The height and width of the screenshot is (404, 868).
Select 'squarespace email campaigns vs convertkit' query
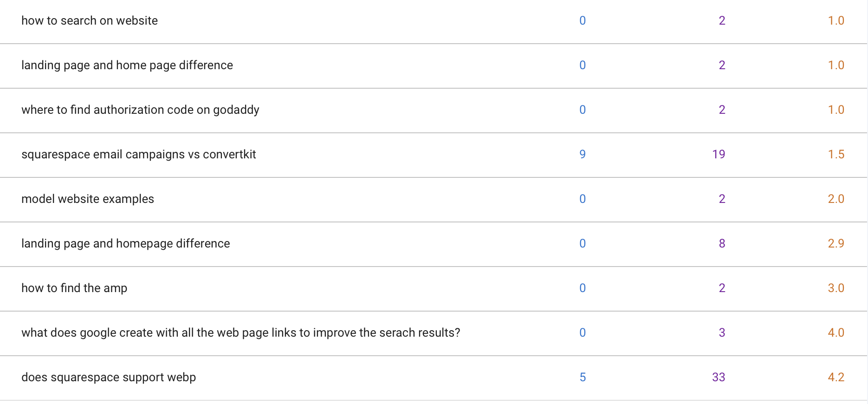[139, 154]
